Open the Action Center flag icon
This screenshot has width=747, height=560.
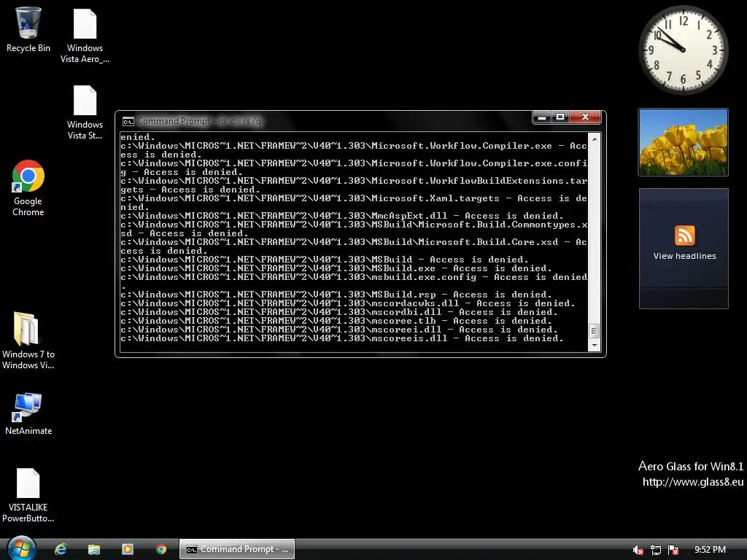pos(673,550)
